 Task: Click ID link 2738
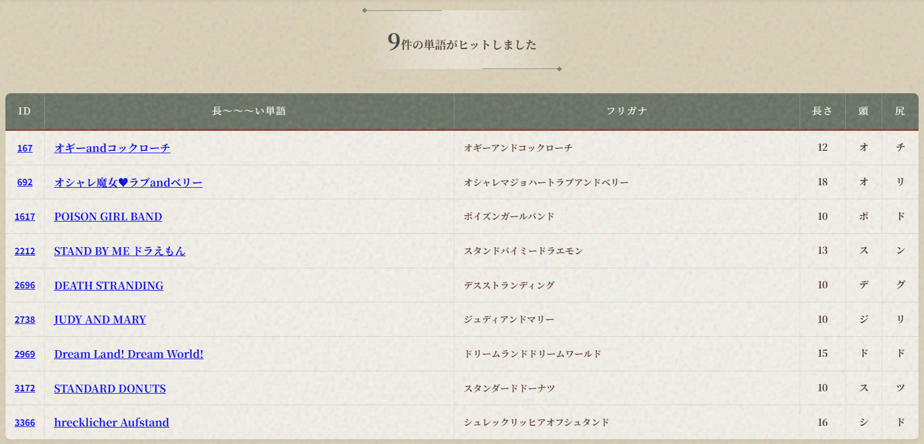tap(24, 320)
